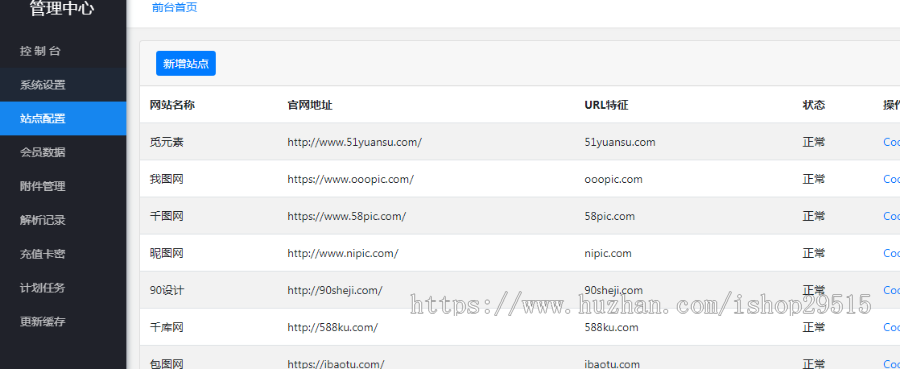
Task: Click the ooopic.com URL feature cell
Action: tap(614, 179)
